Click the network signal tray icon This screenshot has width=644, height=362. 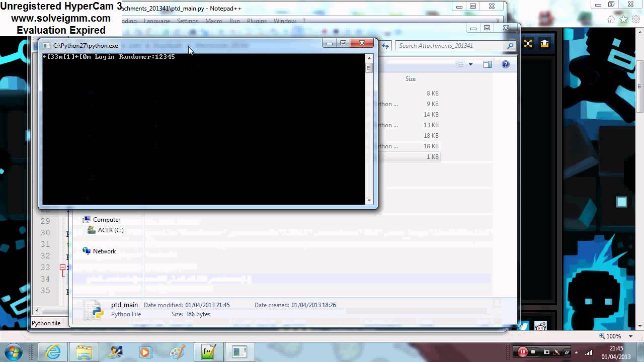pos(589,352)
